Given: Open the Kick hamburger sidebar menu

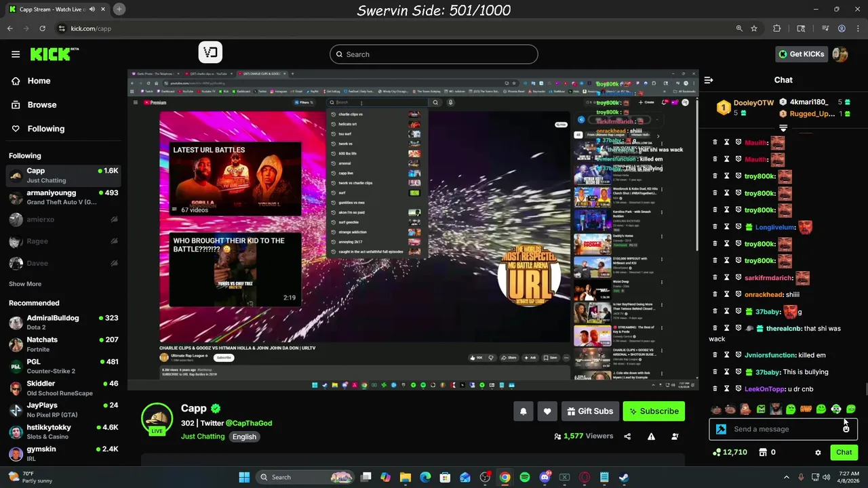Looking at the screenshot, I should coord(16,54).
